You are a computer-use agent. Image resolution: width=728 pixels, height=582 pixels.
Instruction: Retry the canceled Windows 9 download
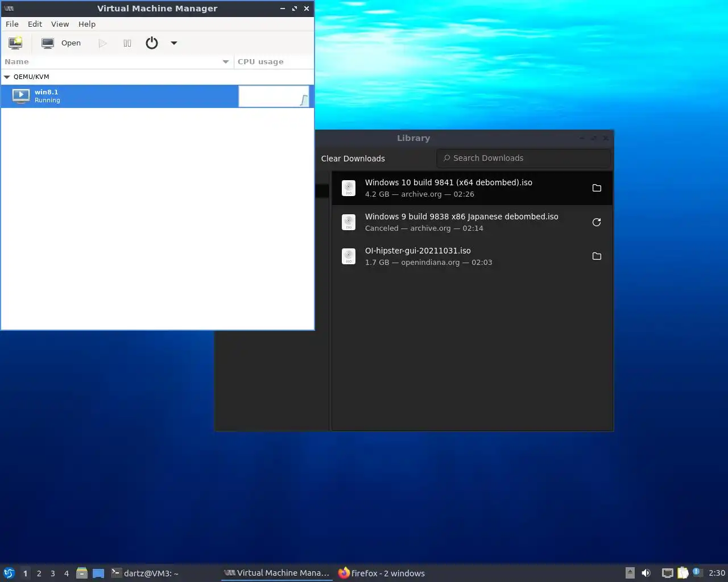point(597,222)
